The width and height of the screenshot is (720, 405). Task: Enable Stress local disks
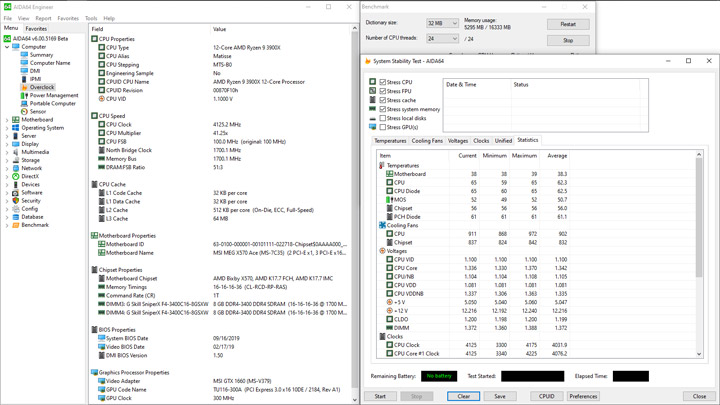(x=382, y=118)
